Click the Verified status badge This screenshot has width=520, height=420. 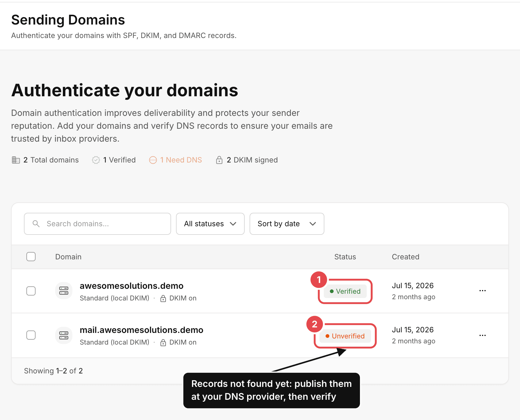(x=345, y=291)
